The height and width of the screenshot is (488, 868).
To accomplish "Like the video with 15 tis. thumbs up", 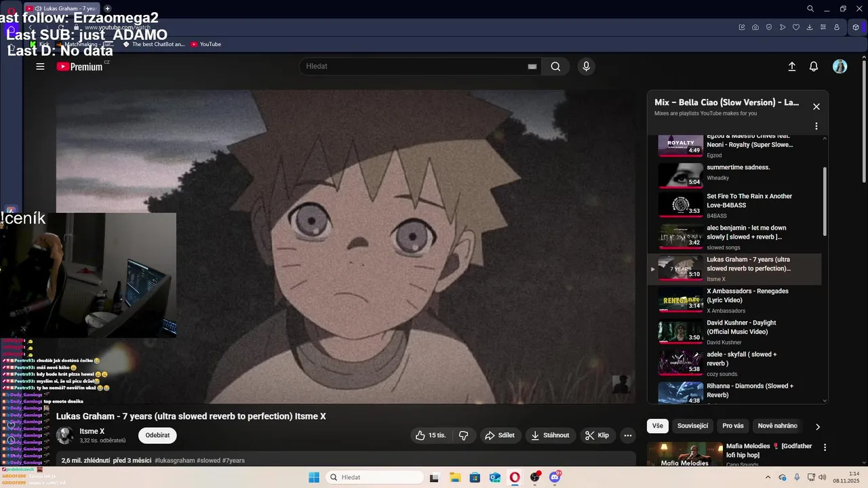I will (x=431, y=435).
